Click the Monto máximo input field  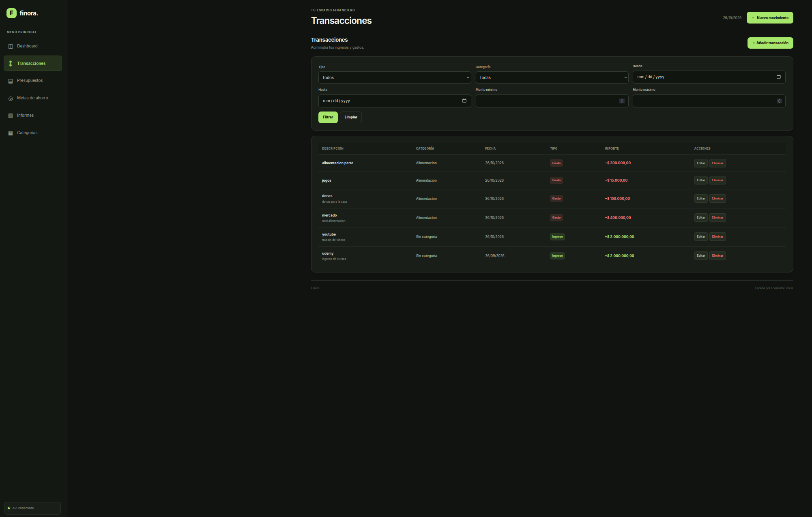(709, 101)
